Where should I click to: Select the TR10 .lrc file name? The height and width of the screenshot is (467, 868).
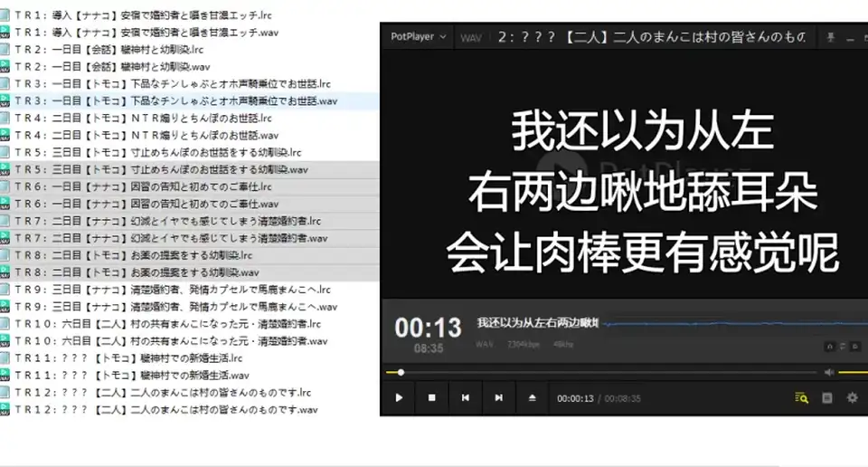[168, 323]
